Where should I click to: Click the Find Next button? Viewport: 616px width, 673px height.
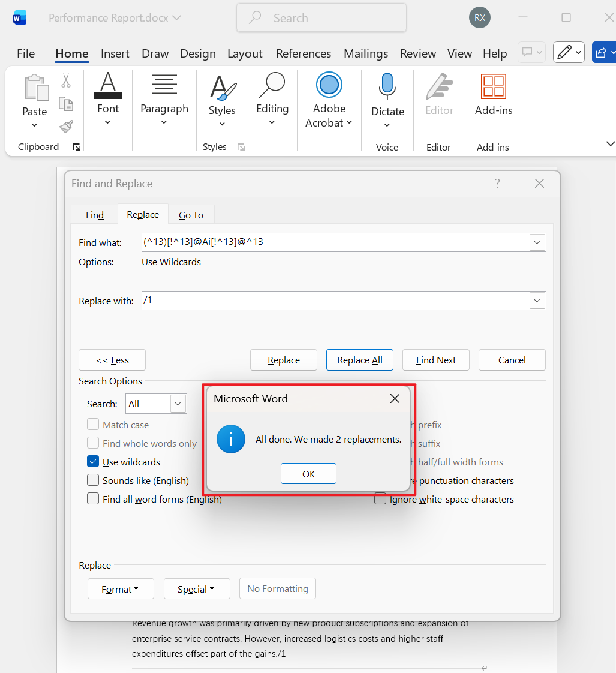pos(435,360)
